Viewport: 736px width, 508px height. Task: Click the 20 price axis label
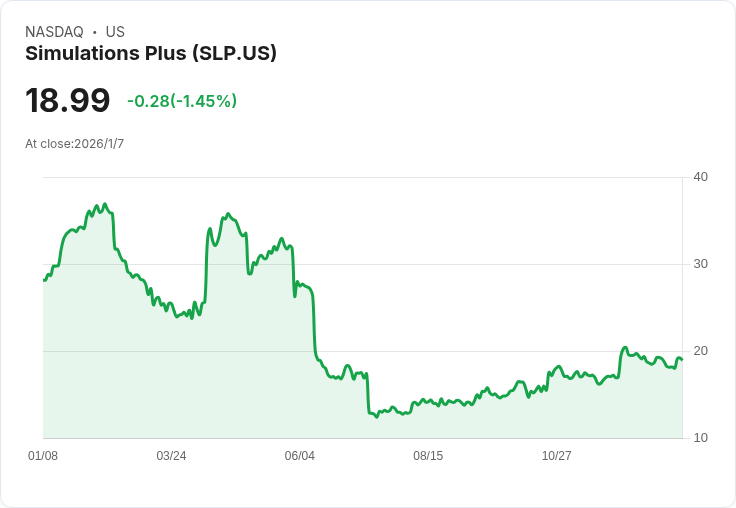pos(700,351)
